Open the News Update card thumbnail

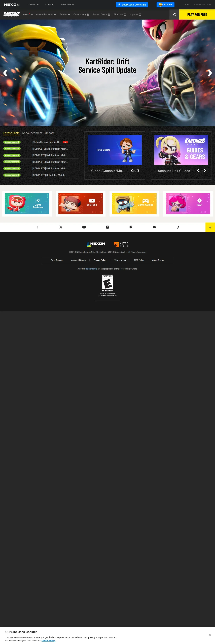click(x=115, y=150)
